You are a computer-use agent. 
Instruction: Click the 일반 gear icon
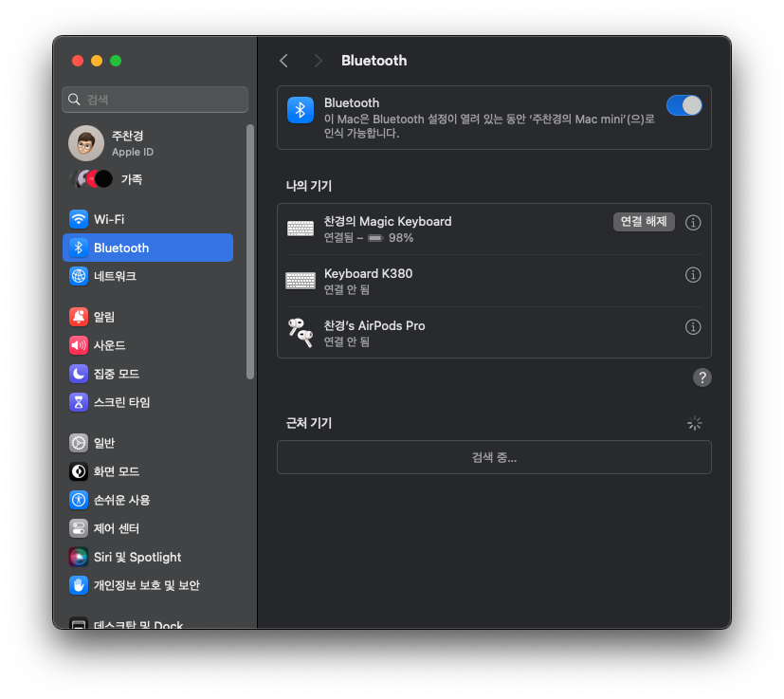pyautogui.click(x=79, y=443)
